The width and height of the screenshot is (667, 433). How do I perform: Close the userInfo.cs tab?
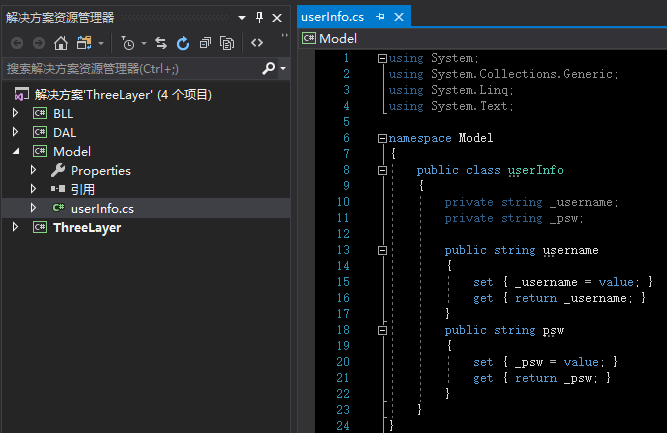coord(399,17)
